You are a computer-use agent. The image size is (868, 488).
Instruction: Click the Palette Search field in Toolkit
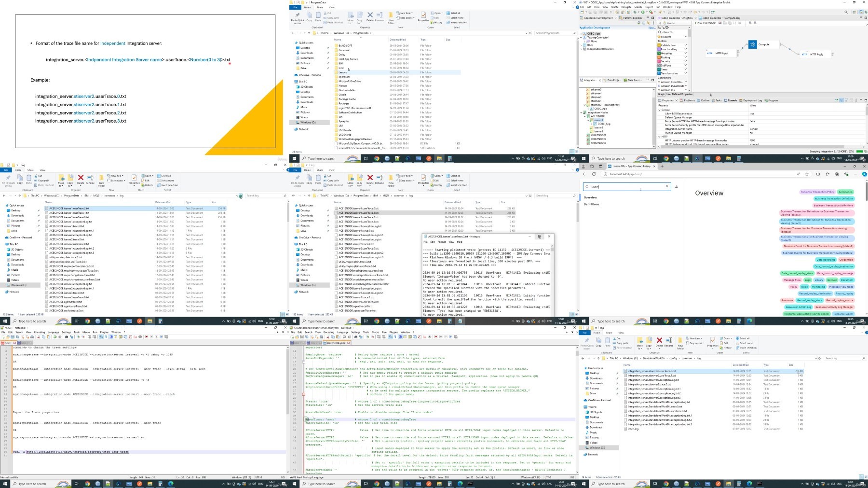tap(672, 32)
